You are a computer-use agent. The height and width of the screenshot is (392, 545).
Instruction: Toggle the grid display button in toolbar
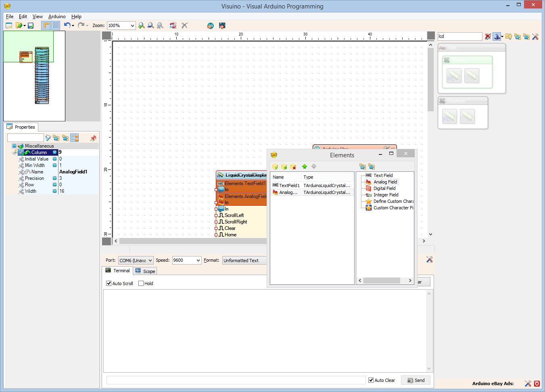coord(56,25)
